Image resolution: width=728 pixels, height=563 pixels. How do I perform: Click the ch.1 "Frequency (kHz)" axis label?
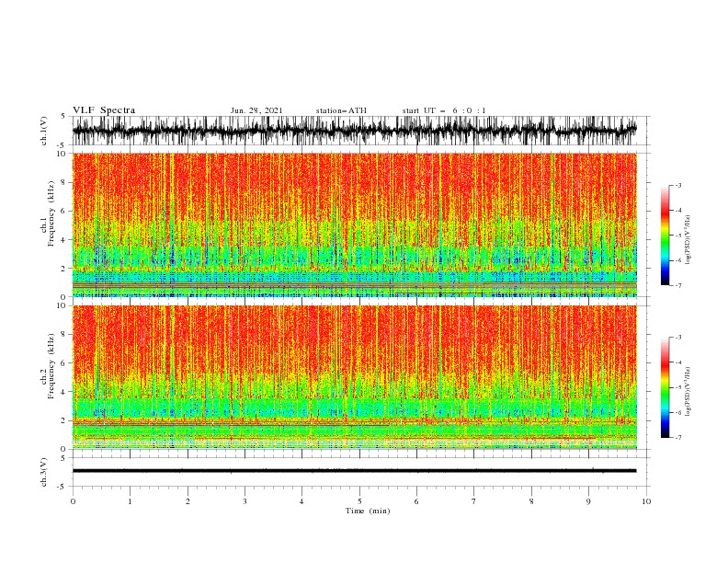(51, 213)
